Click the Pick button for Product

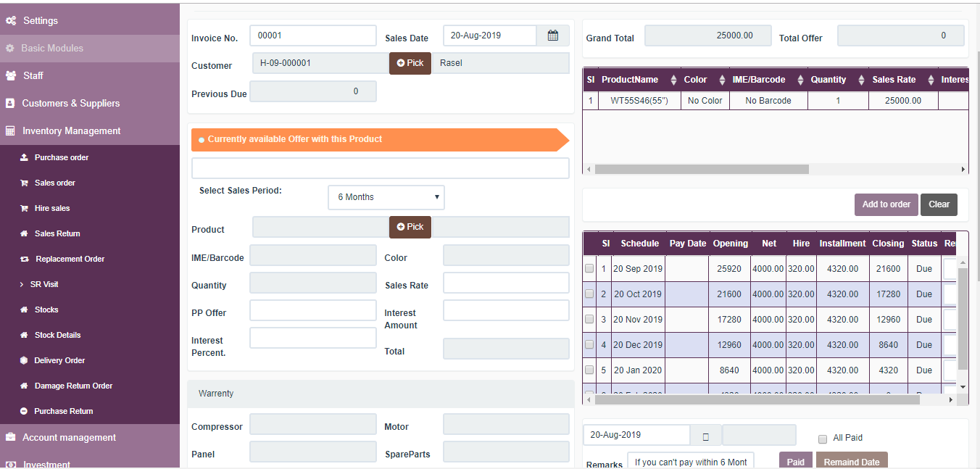pos(410,227)
